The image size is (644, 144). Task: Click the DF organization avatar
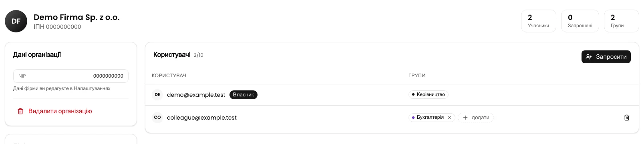16,21
